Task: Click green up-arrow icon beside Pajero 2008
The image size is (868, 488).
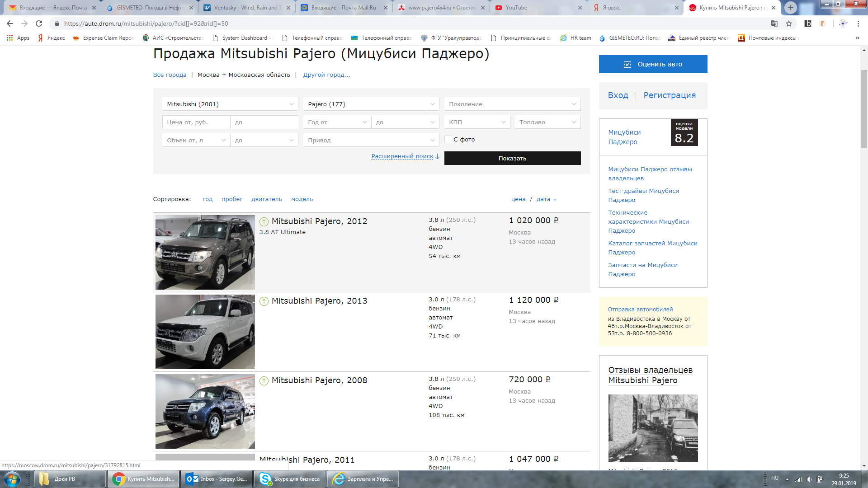Action: point(264,381)
